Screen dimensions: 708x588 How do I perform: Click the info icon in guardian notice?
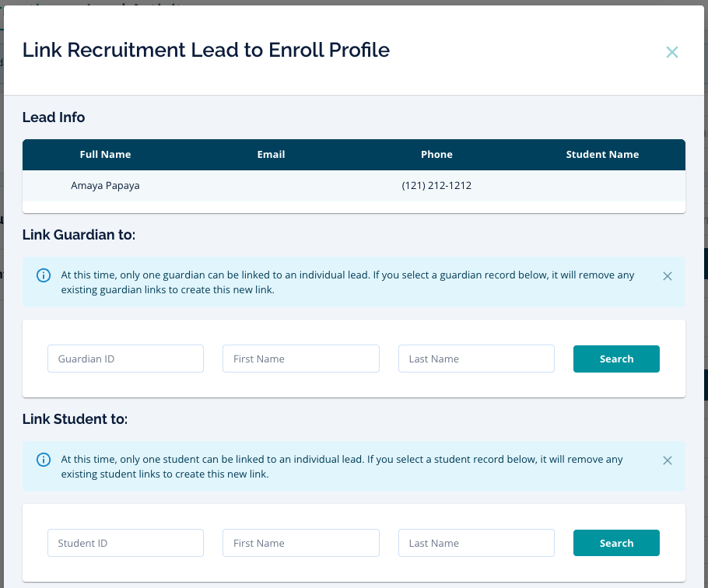pos(44,275)
